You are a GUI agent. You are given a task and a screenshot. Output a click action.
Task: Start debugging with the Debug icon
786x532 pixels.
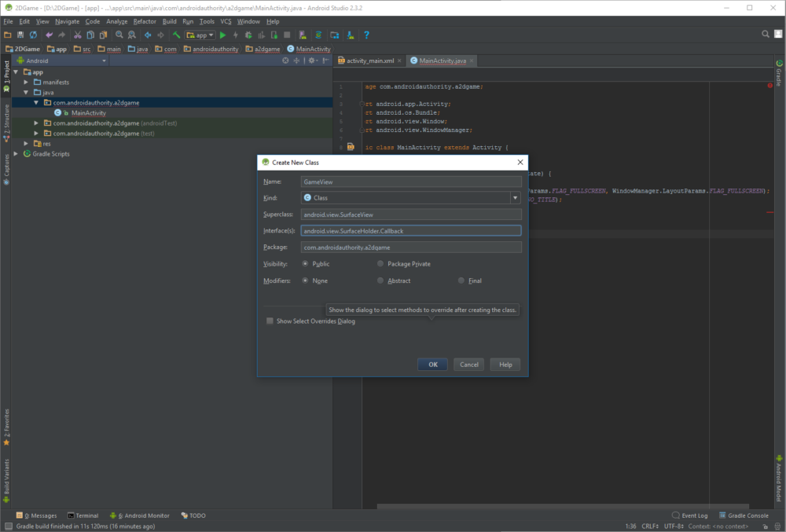pos(250,35)
